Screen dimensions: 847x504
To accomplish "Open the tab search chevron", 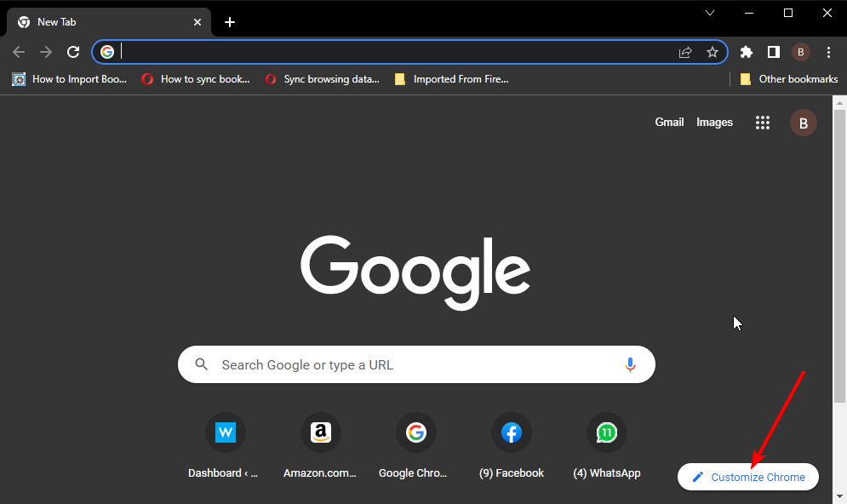I will [710, 13].
